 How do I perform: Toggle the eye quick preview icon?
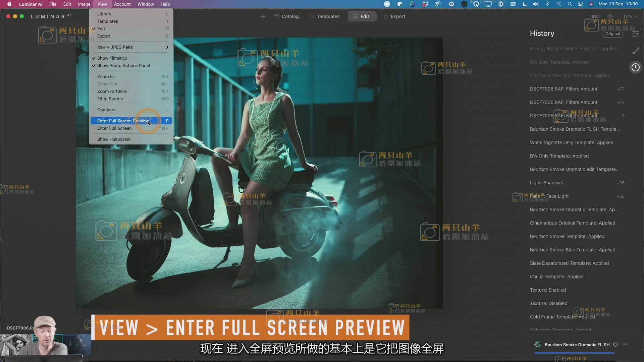610,16
